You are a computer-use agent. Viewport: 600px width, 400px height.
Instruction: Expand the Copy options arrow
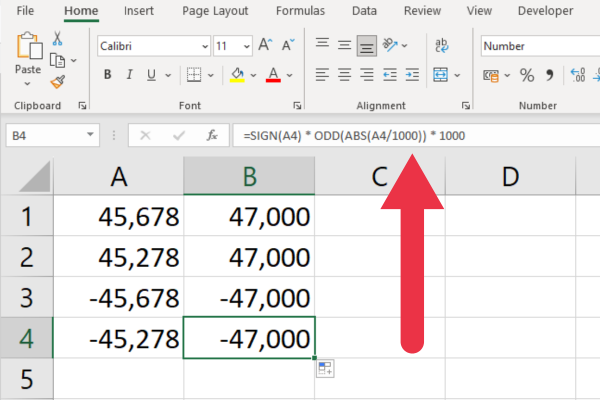click(x=73, y=60)
